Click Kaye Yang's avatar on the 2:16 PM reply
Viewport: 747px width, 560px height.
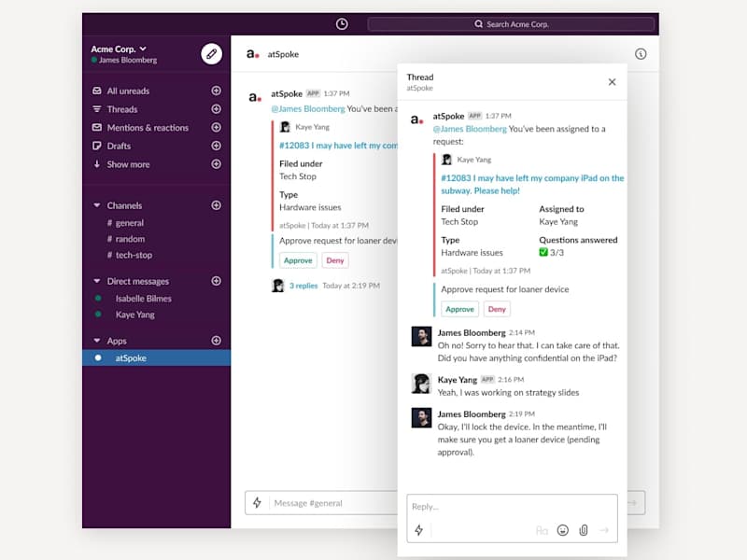tap(421, 384)
